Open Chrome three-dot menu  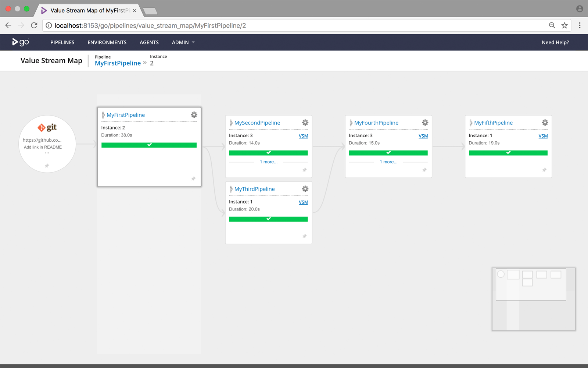[580, 25]
